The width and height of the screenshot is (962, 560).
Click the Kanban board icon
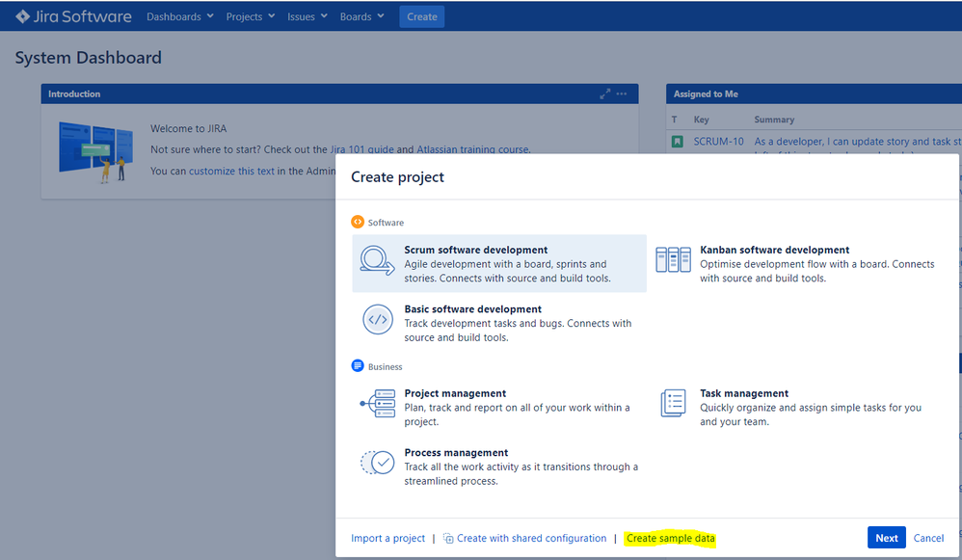(x=673, y=259)
